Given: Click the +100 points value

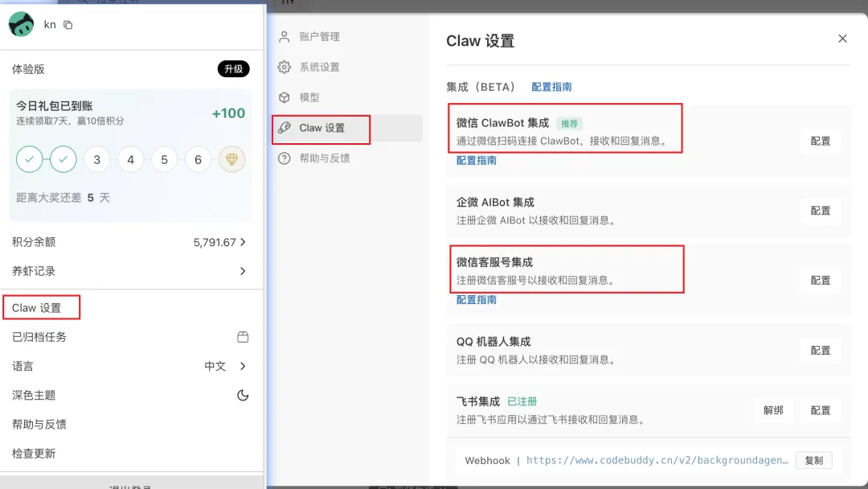Looking at the screenshot, I should pyautogui.click(x=228, y=113).
